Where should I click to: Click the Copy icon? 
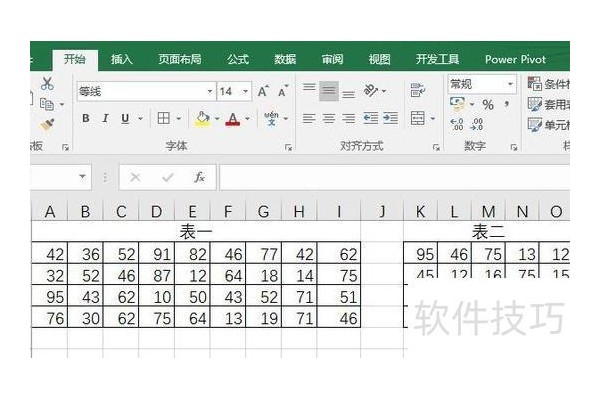point(47,104)
